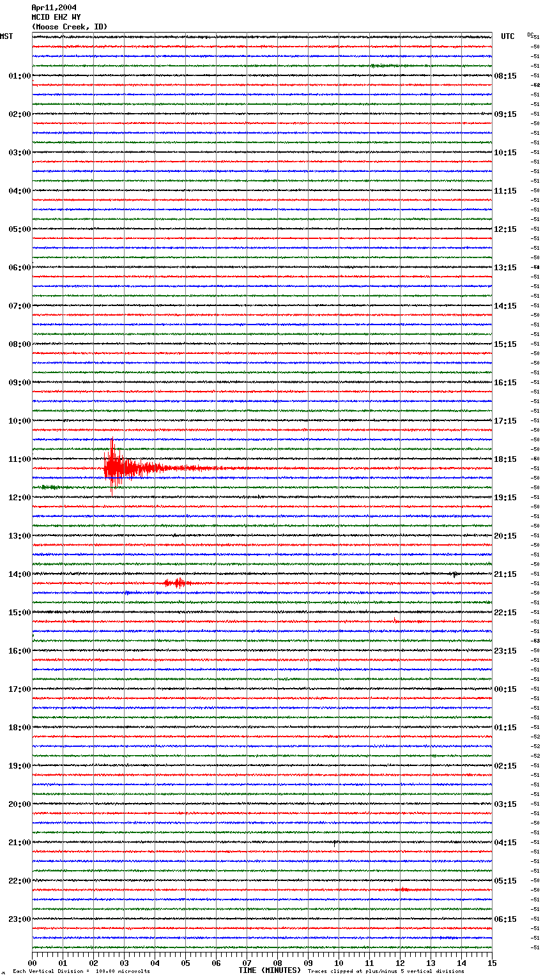Click minute 05 on the time axis
This screenshot has height=980, width=543.
click(186, 963)
